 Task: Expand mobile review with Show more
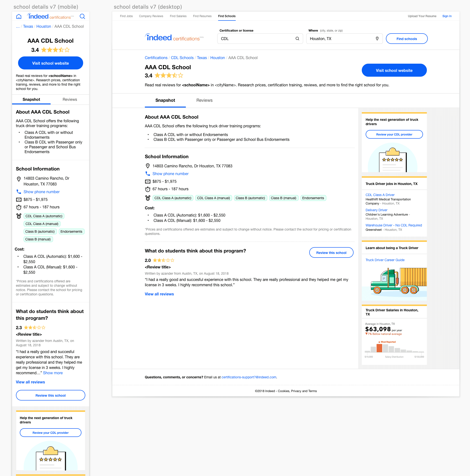53,373
